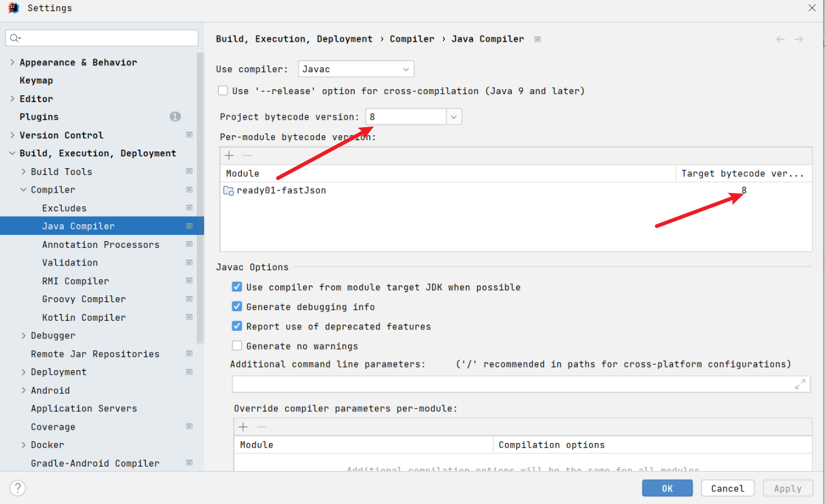Expand the Build Tools tree node
The image size is (825, 504).
(x=24, y=172)
